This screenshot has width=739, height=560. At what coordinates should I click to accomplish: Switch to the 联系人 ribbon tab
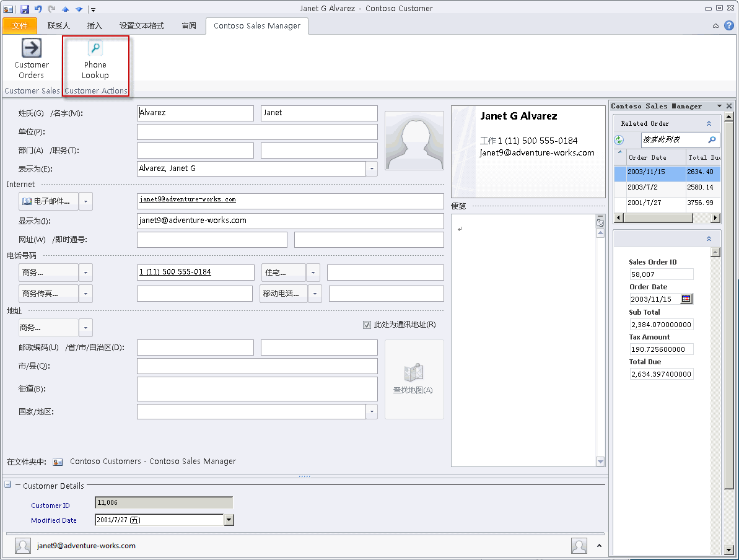(x=59, y=26)
